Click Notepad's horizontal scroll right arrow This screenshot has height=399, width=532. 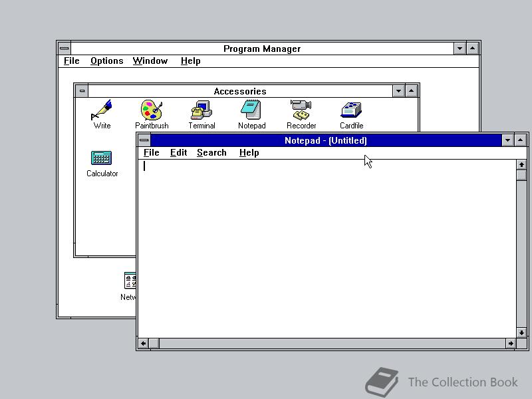(x=511, y=343)
